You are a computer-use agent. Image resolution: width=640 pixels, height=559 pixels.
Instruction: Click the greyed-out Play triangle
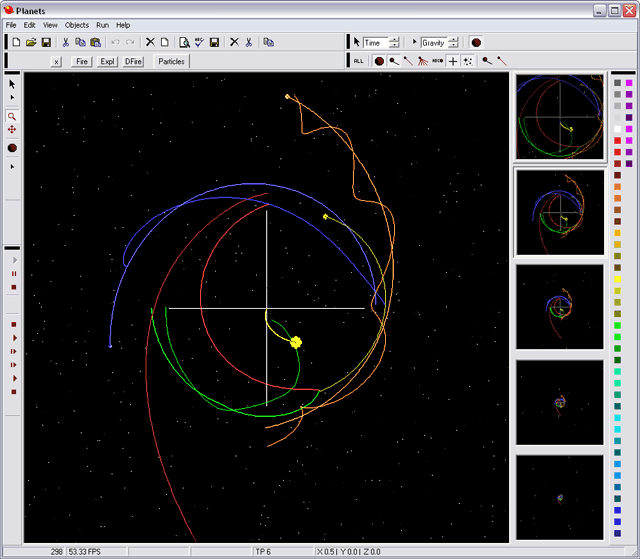tap(15, 260)
